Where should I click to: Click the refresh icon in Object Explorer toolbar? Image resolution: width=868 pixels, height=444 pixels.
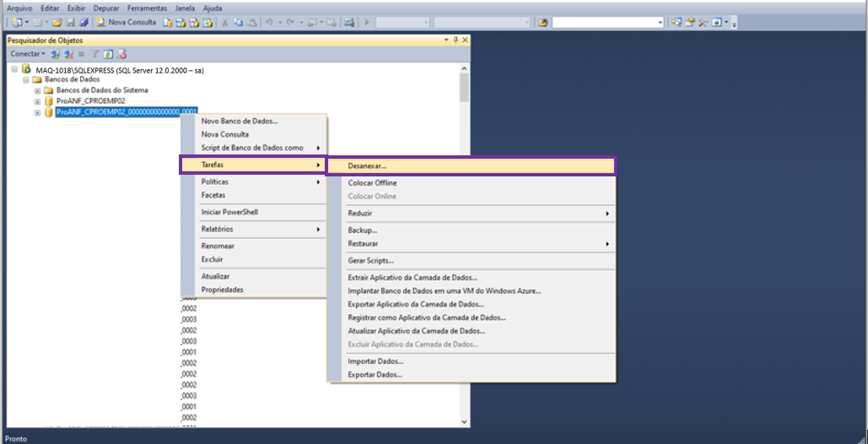click(108, 53)
